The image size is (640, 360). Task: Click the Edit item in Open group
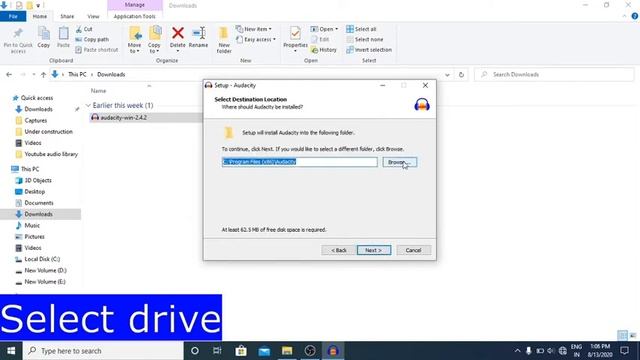pos(320,40)
